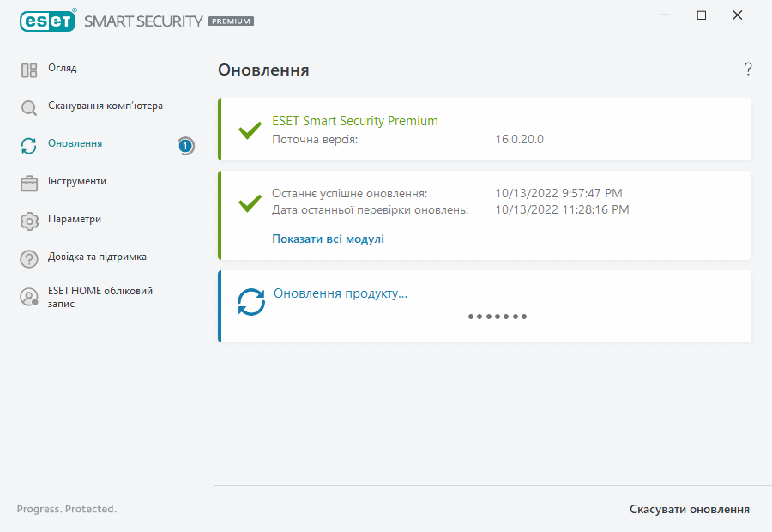The image size is (772, 532).
Task: Click the ESET Smart Security Premium product title
Action: pyautogui.click(x=354, y=121)
